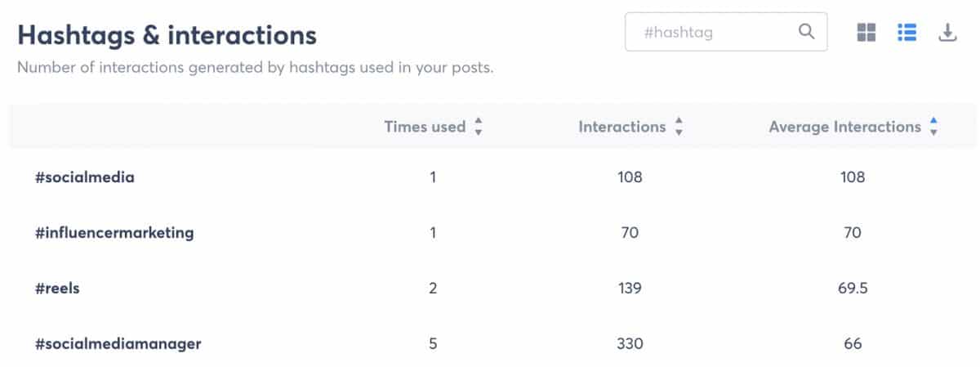The width and height of the screenshot is (980, 367).
Task: Sort by Times used arrows
Action: (479, 127)
